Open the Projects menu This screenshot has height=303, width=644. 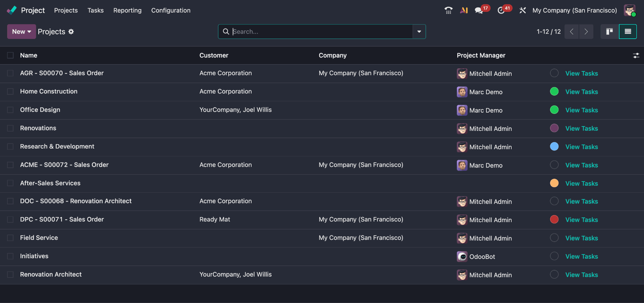coord(66,10)
